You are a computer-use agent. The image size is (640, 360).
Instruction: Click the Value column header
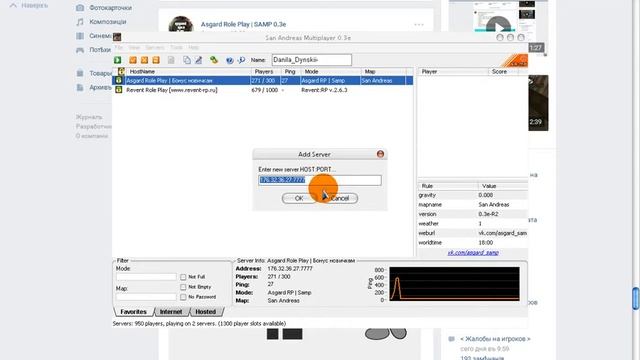click(503, 186)
